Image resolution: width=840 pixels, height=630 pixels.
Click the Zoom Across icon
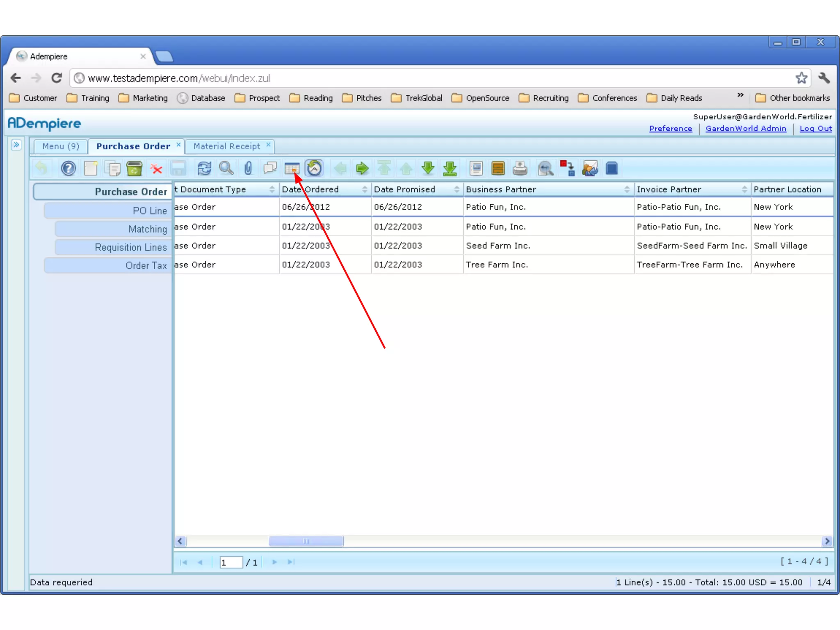click(x=546, y=169)
